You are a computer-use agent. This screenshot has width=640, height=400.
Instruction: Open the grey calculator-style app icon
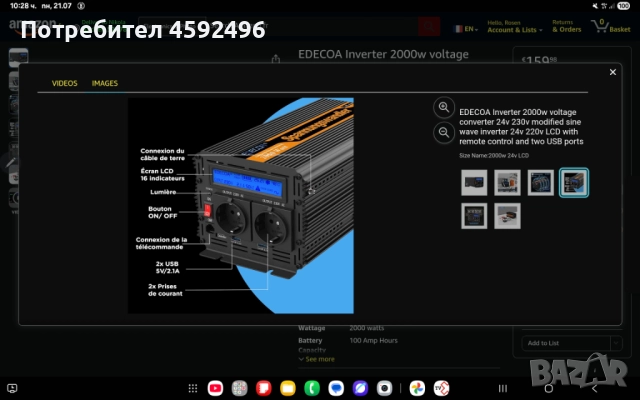coord(240,388)
